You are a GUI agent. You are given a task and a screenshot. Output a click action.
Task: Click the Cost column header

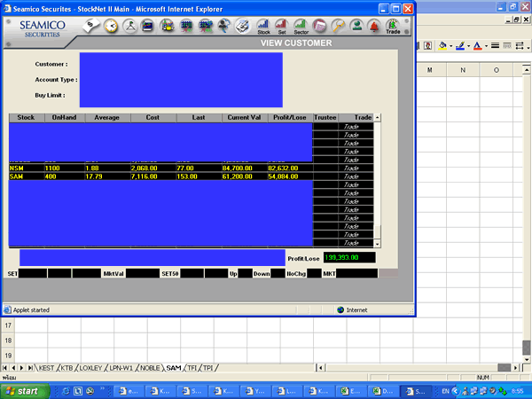(x=153, y=117)
